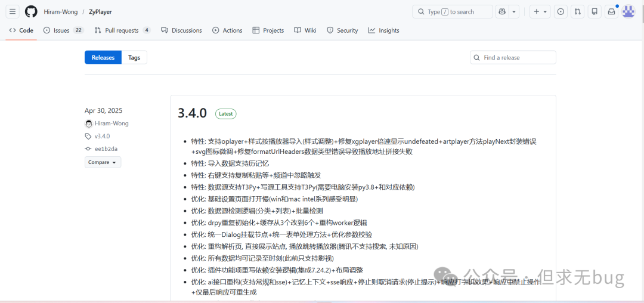
Task: Open your pull requests header icon
Action: [577, 11]
